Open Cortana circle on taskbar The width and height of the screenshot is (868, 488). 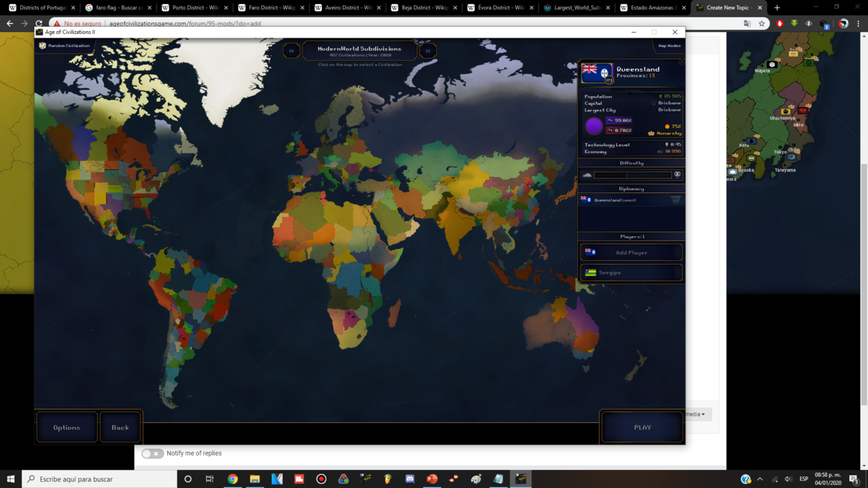tap(188, 479)
